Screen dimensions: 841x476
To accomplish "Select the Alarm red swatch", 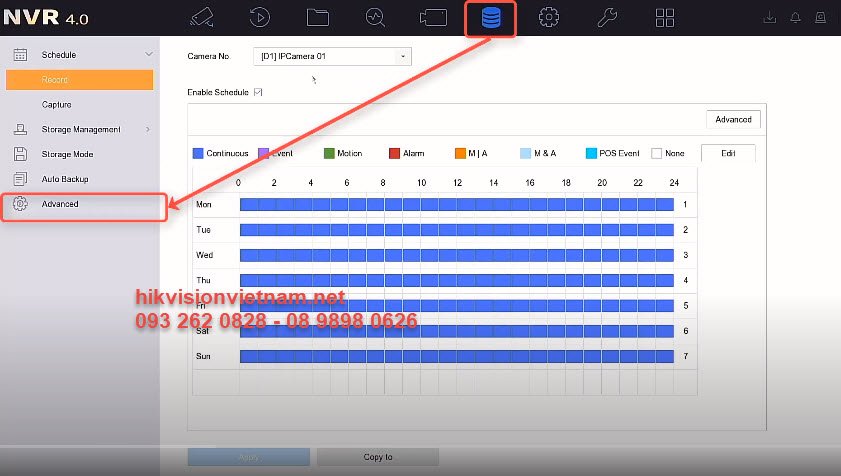I will coord(394,153).
